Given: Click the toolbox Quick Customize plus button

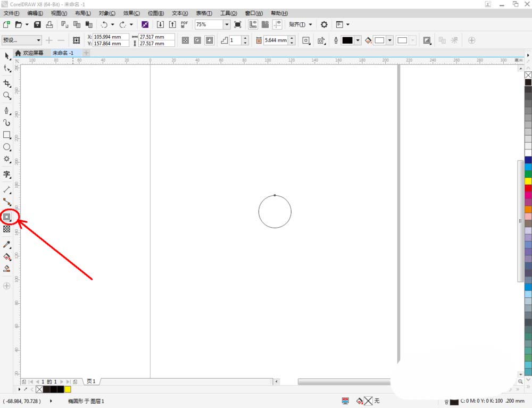Looking at the screenshot, I should pyautogui.click(x=6, y=286).
